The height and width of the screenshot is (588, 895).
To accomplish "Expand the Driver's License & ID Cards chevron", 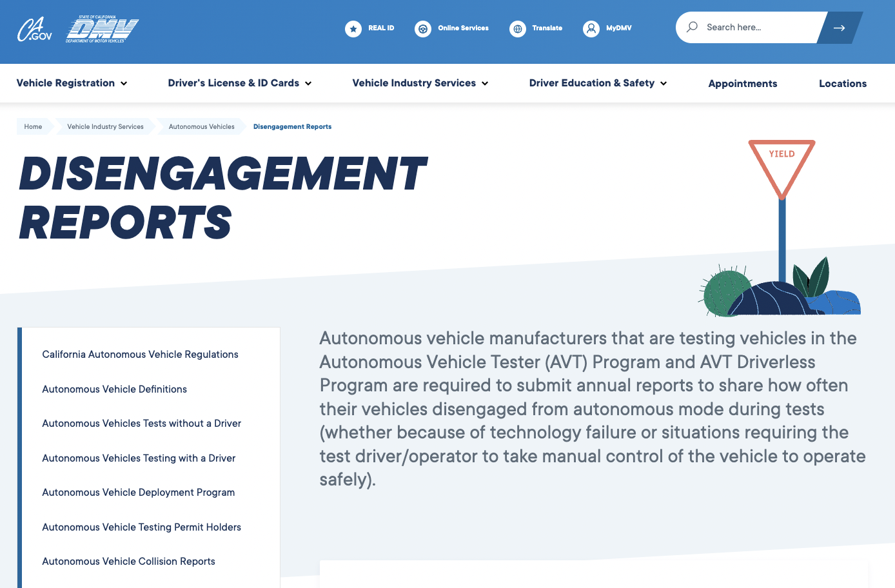I will click(308, 84).
